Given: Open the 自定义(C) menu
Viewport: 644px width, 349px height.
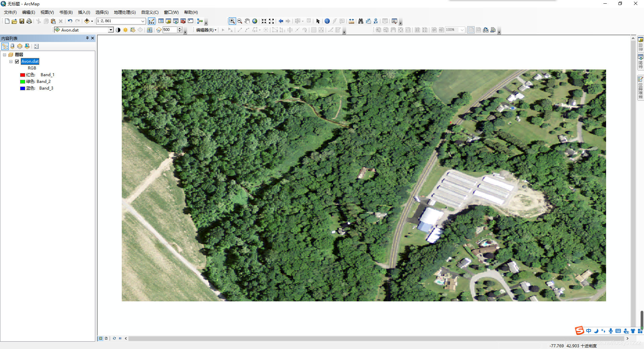Looking at the screenshot, I should (x=150, y=12).
